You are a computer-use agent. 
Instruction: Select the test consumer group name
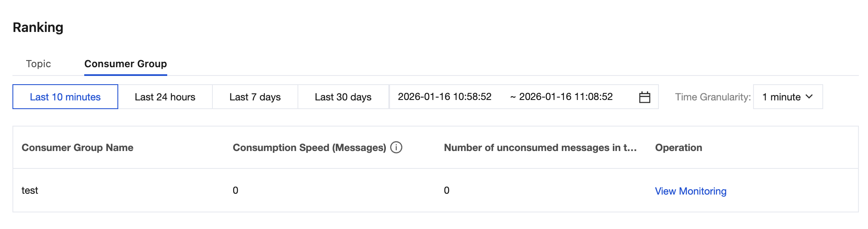(x=30, y=190)
